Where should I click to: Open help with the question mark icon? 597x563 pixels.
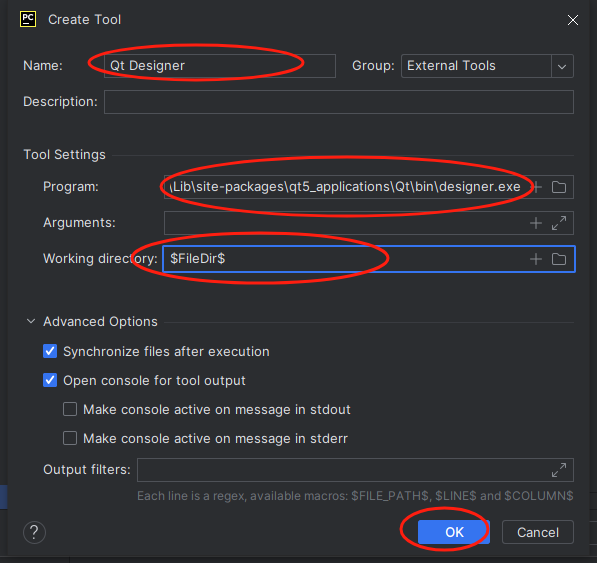(34, 532)
